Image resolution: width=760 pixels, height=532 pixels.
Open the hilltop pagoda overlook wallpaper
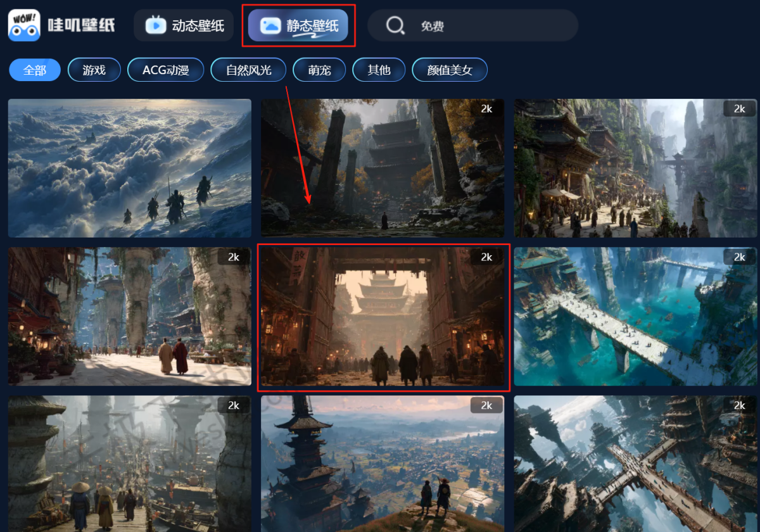[383, 464]
